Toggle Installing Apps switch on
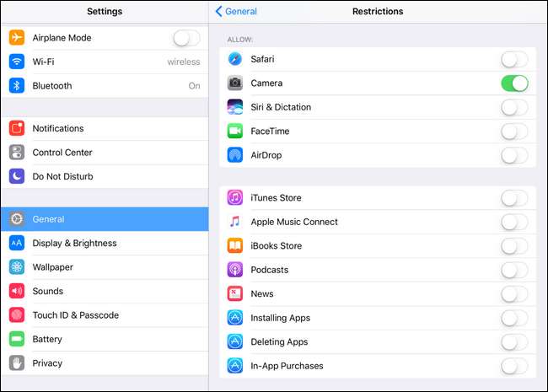This screenshot has height=392, width=548. point(513,318)
